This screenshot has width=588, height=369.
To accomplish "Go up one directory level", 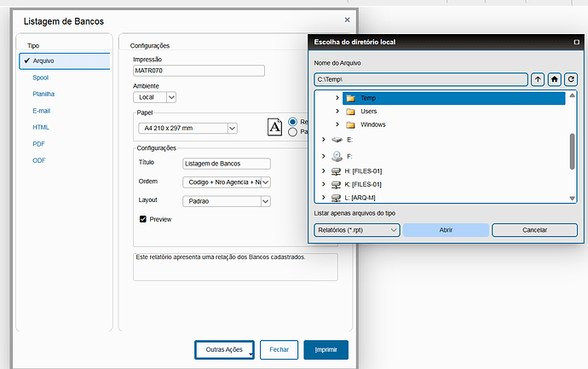I will [538, 79].
